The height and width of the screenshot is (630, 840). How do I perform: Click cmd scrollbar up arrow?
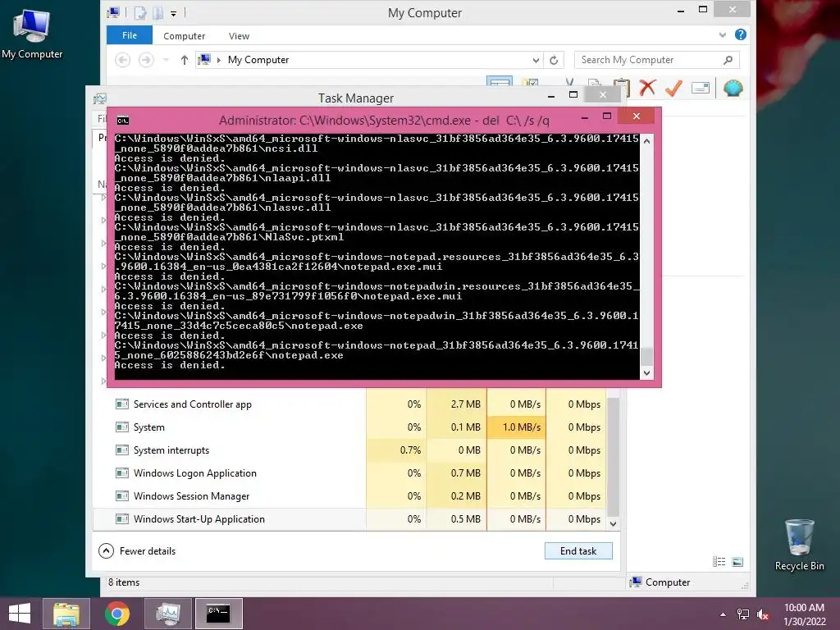646,141
